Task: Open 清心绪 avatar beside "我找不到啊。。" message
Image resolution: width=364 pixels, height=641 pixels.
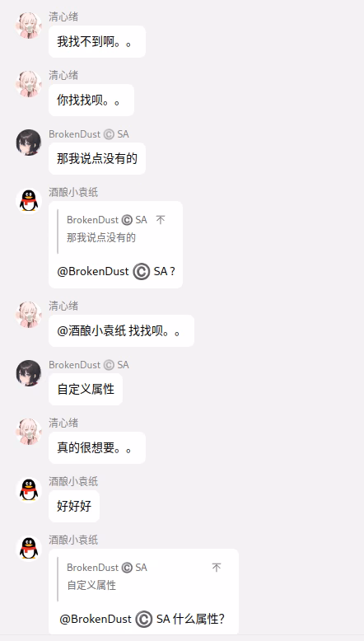Action: (x=29, y=26)
